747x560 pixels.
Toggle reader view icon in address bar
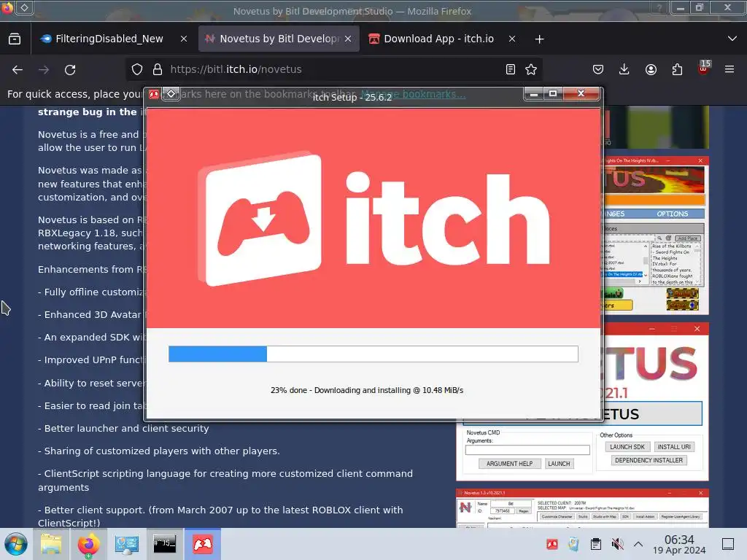point(510,69)
